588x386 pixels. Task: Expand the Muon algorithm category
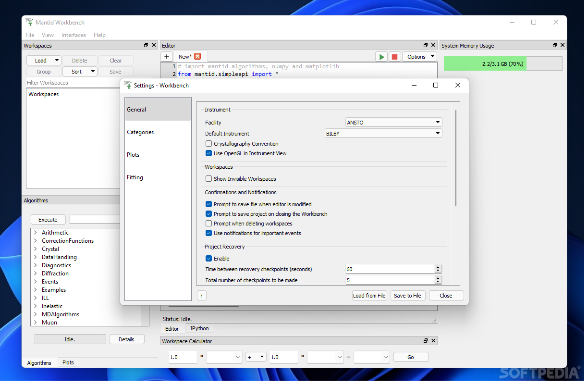36,323
